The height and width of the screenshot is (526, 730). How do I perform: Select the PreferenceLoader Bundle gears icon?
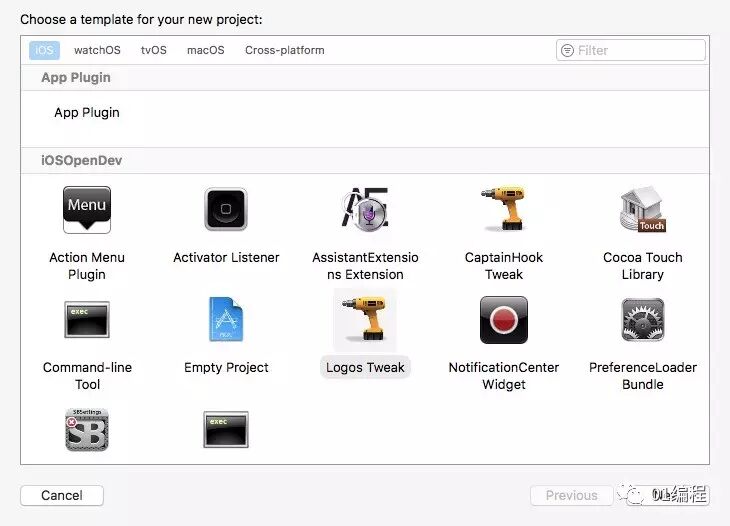[x=643, y=320]
